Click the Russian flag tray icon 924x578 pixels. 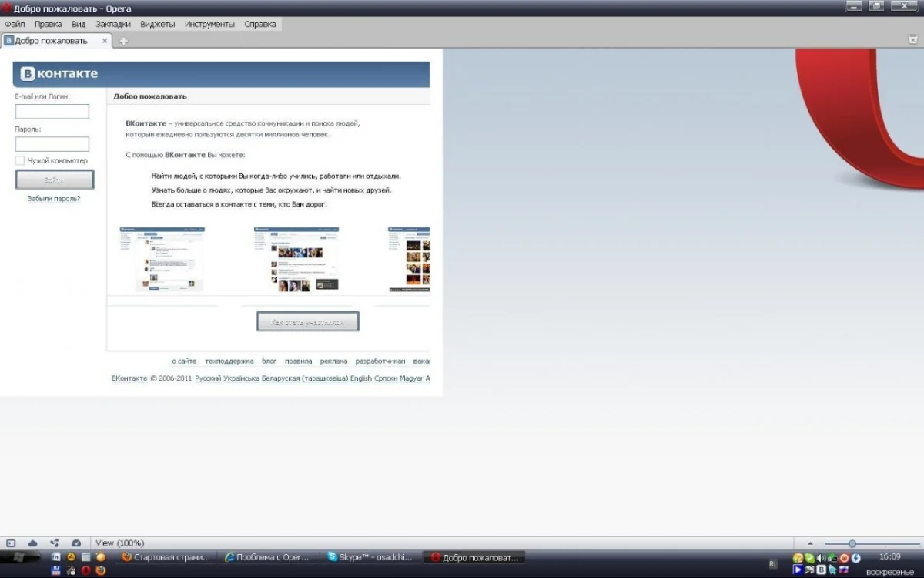pos(844,570)
